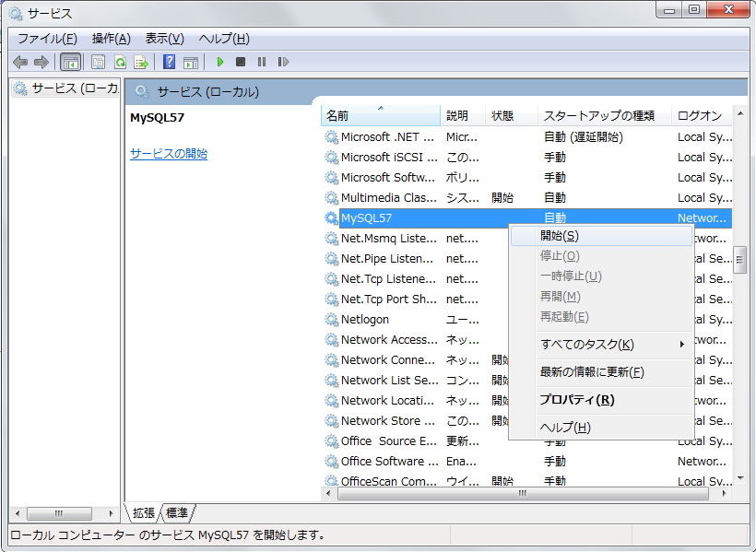This screenshot has width=756, height=552.
Task: Open Help with the question mark icon
Action: click(x=169, y=62)
